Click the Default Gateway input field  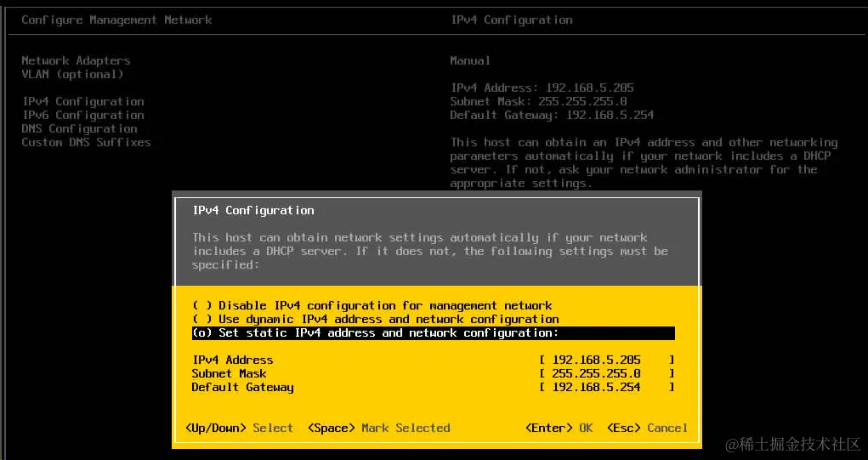(607, 387)
